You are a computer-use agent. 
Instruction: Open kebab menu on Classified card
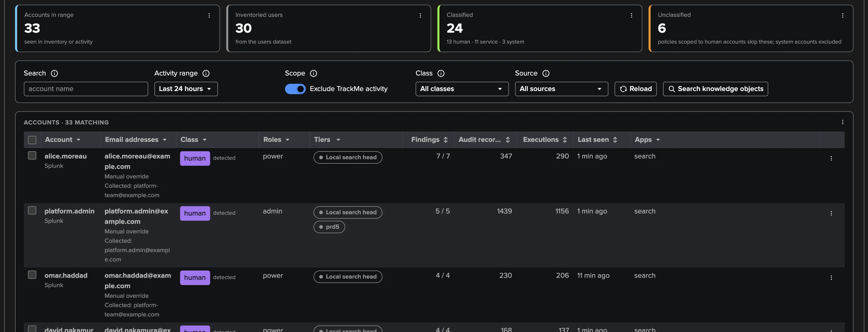[631, 16]
